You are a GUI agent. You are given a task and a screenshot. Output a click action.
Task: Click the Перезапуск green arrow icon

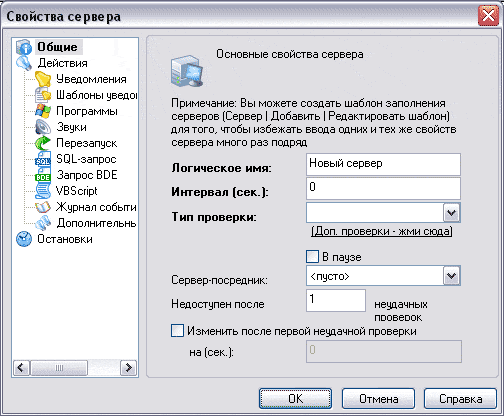click(43, 143)
